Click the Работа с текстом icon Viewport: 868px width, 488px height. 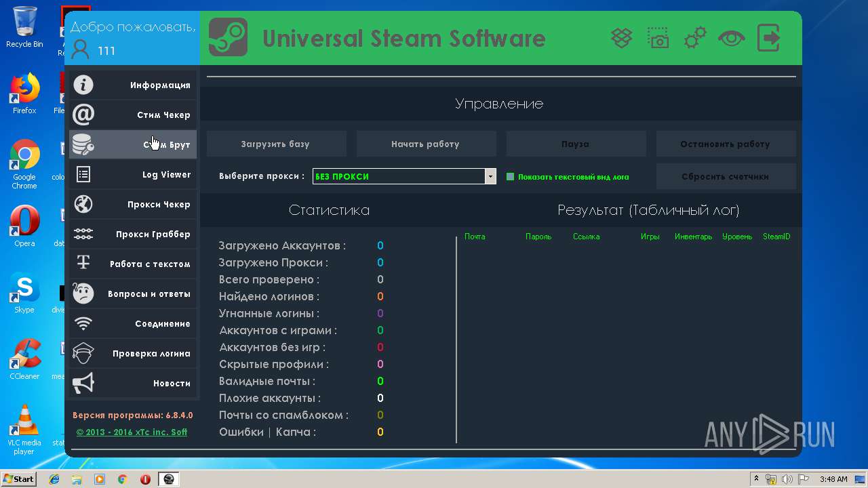click(83, 264)
